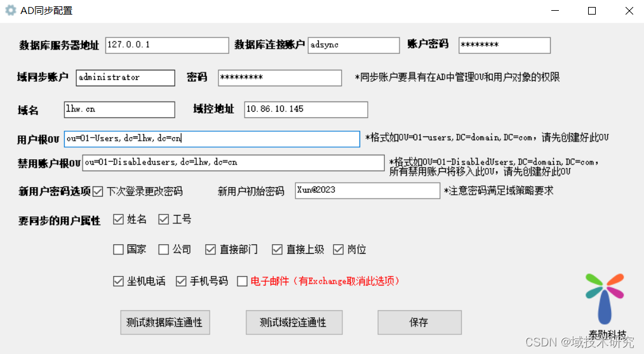The width and height of the screenshot is (644, 354).
Task: Uncheck the 姓名 attribute checkbox
Action: [118, 220]
